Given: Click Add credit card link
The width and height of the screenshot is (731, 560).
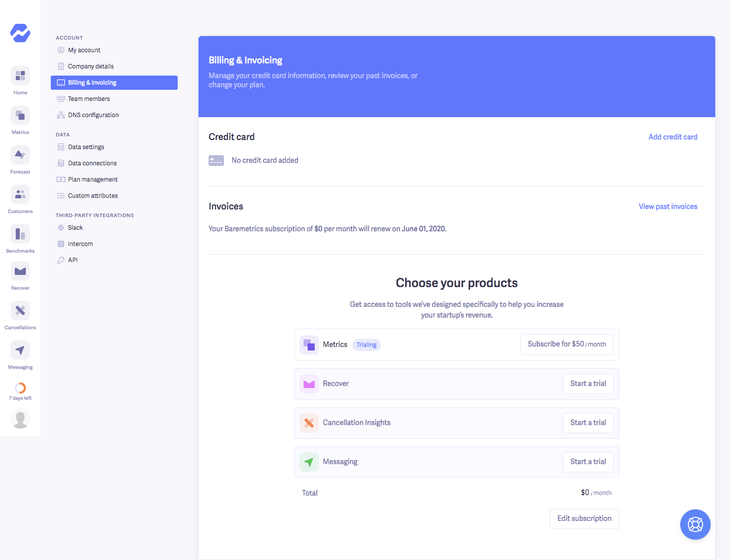Looking at the screenshot, I should (673, 137).
